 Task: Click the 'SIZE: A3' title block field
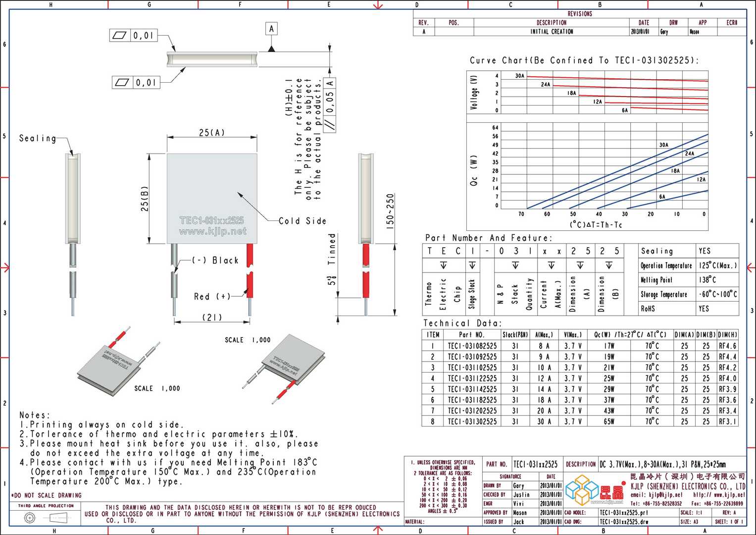[x=689, y=522]
